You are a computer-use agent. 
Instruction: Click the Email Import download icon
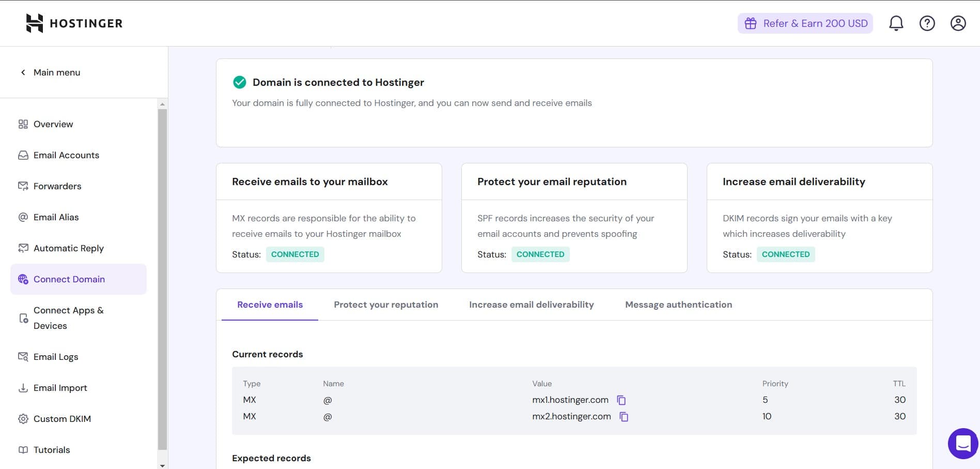[x=23, y=388]
